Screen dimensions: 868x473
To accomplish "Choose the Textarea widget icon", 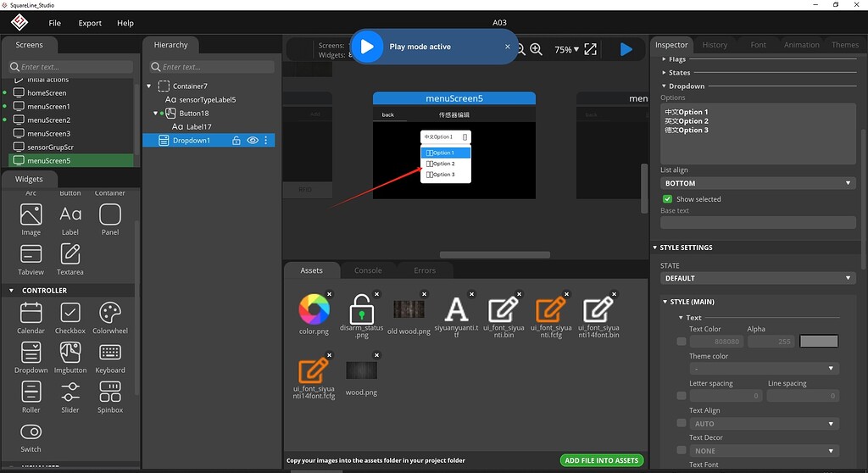I will [x=70, y=253].
